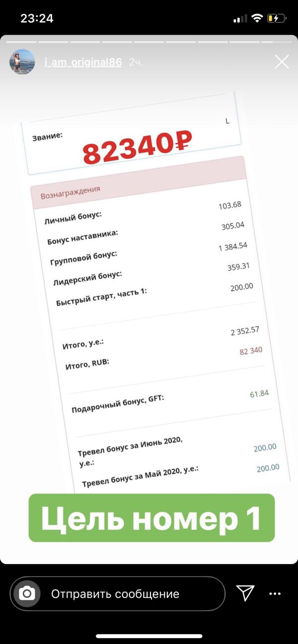The height and width of the screenshot is (644, 298).
Task: Open the three-dot more options menu
Action: (x=275, y=593)
